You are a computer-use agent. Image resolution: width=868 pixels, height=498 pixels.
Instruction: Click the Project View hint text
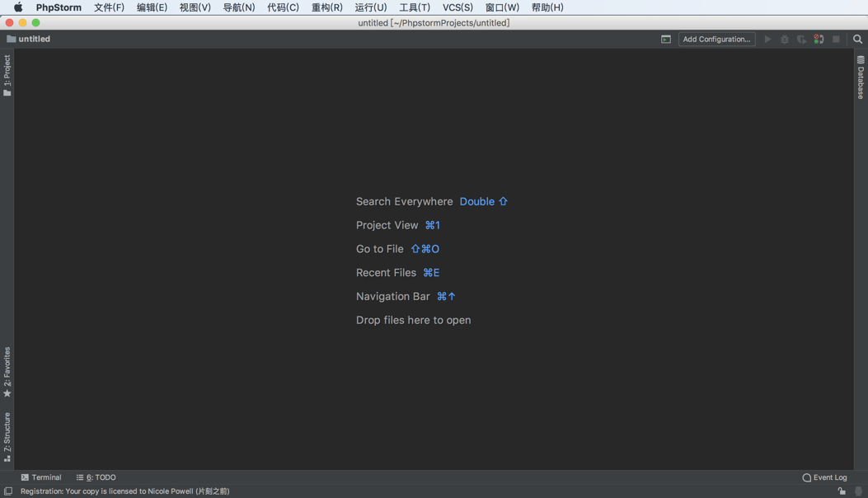click(387, 225)
